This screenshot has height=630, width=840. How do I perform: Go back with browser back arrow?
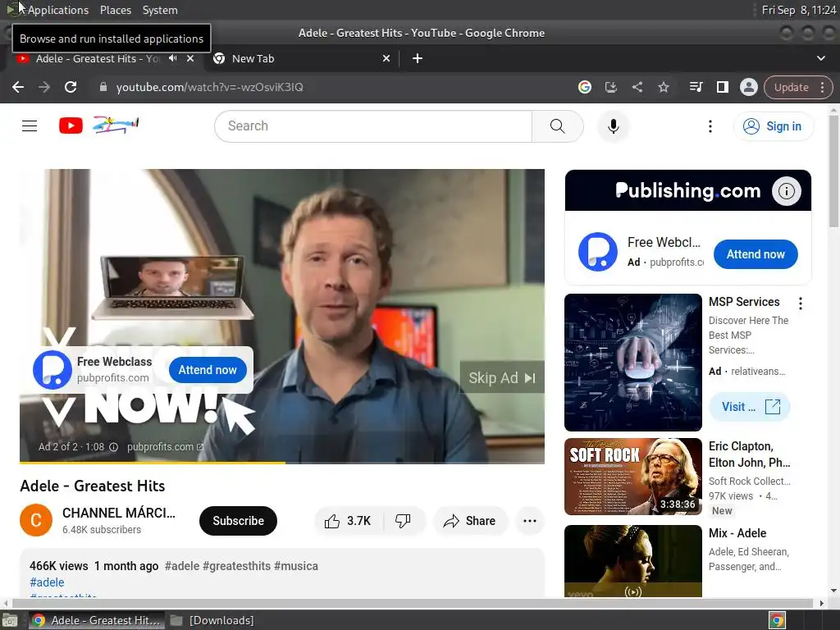tap(18, 87)
